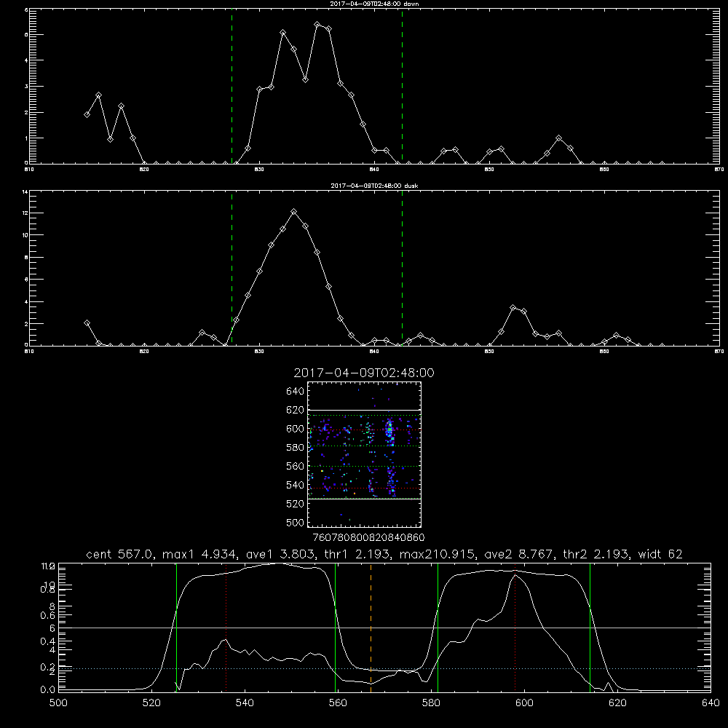The width and height of the screenshot is (728, 728).
Task: Click the green boundary line near 559 in bottom plot
Action: coord(335,627)
